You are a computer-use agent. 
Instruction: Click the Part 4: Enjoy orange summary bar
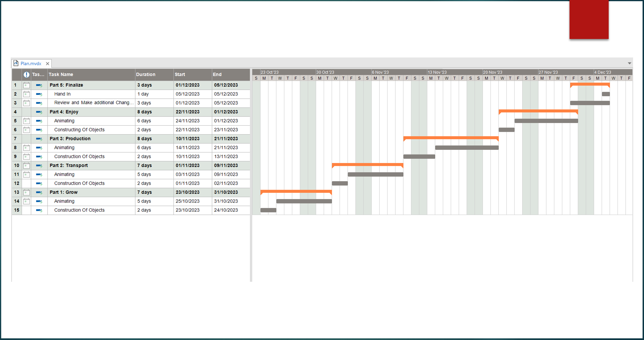(x=538, y=111)
